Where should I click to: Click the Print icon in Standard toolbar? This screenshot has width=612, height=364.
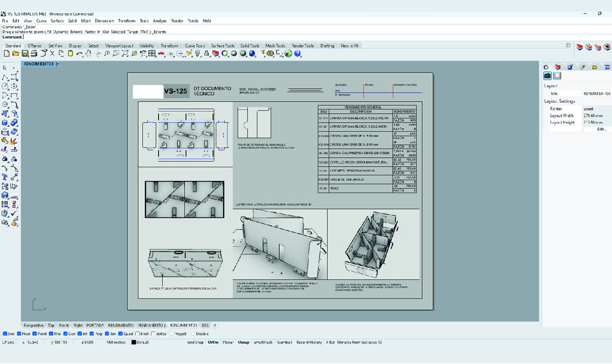click(34, 53)
